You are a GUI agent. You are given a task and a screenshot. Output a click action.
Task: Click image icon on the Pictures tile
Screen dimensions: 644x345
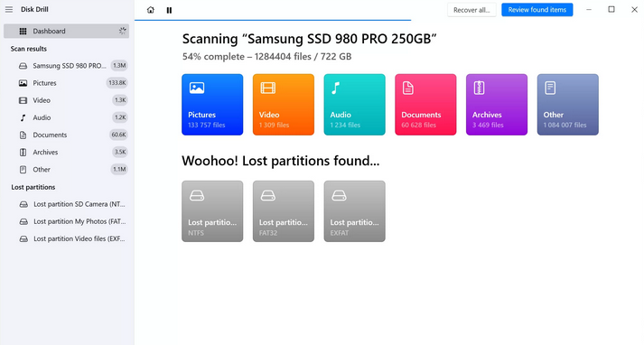[x=197, y=88]
